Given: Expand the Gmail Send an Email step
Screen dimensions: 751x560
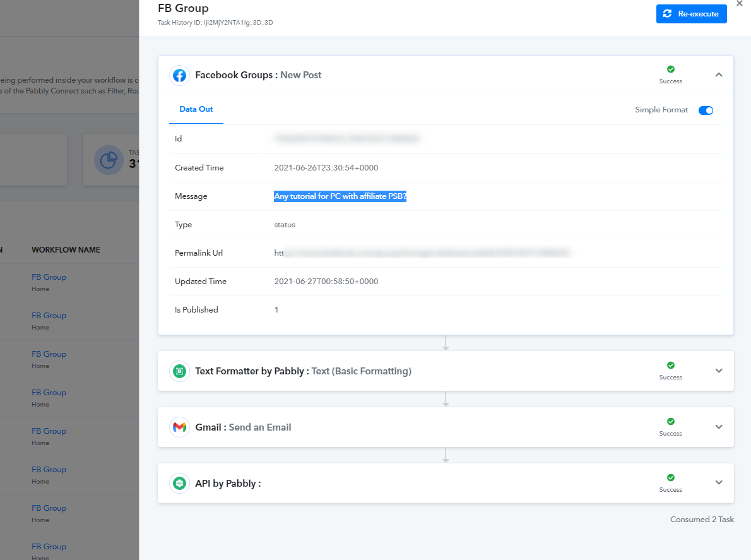Looking at the screenshot, I should pyautogui.click(x=718, y=427).
